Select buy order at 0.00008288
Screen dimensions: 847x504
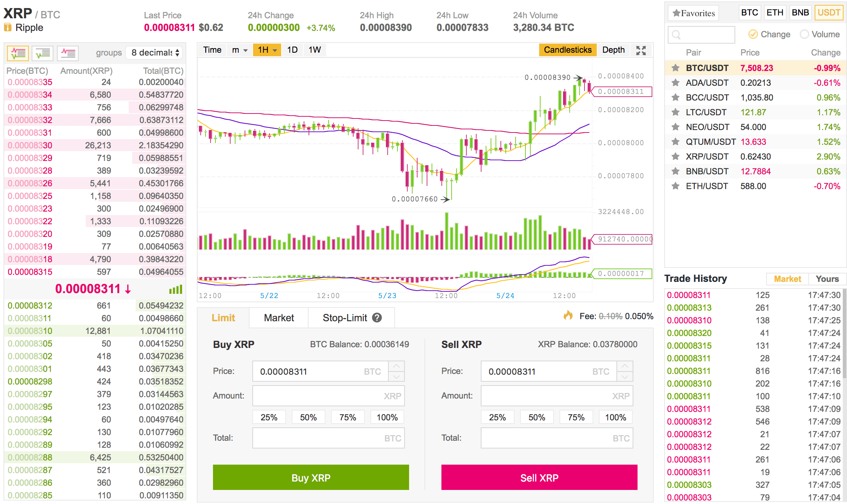[95, 457]
